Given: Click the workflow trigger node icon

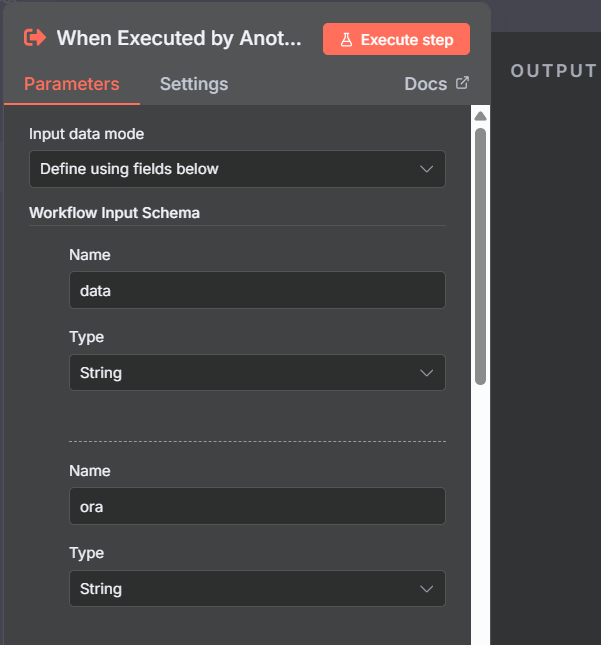Looking at the screenshot, I should (x=35, y=38).
